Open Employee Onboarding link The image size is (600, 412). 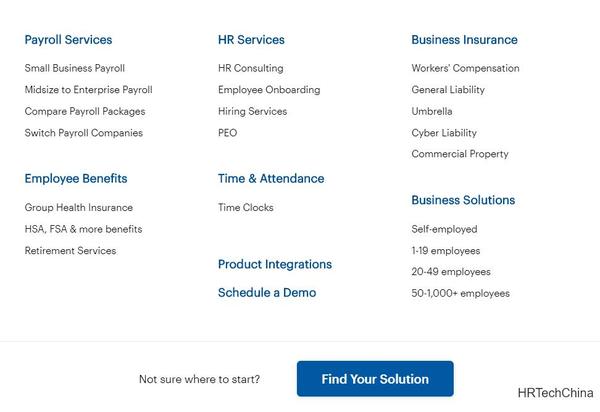[x=269, y=90]
